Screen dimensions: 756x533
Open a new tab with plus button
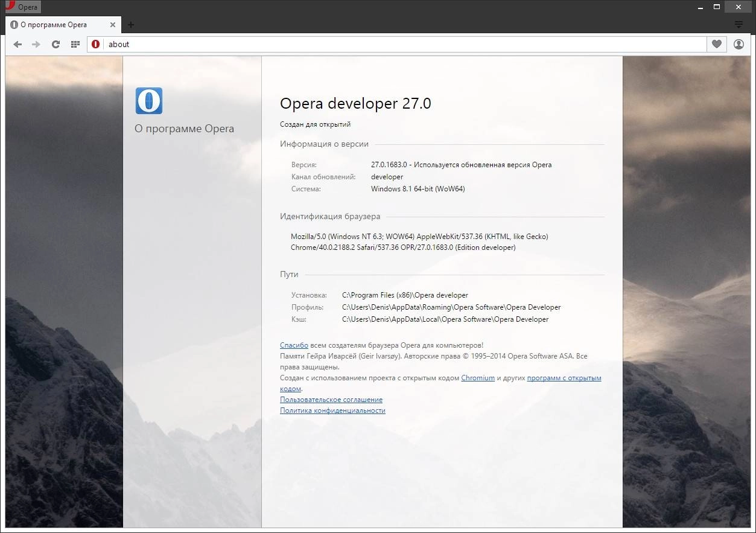131,25
